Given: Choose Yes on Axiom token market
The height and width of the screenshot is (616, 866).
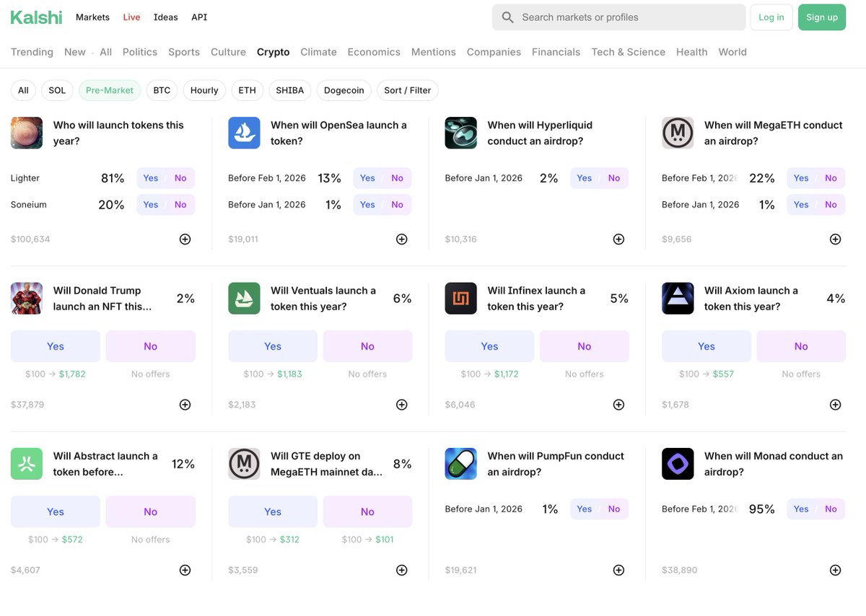Looking at the screenshot, I should pyautogui.click(x=707, y=346).
